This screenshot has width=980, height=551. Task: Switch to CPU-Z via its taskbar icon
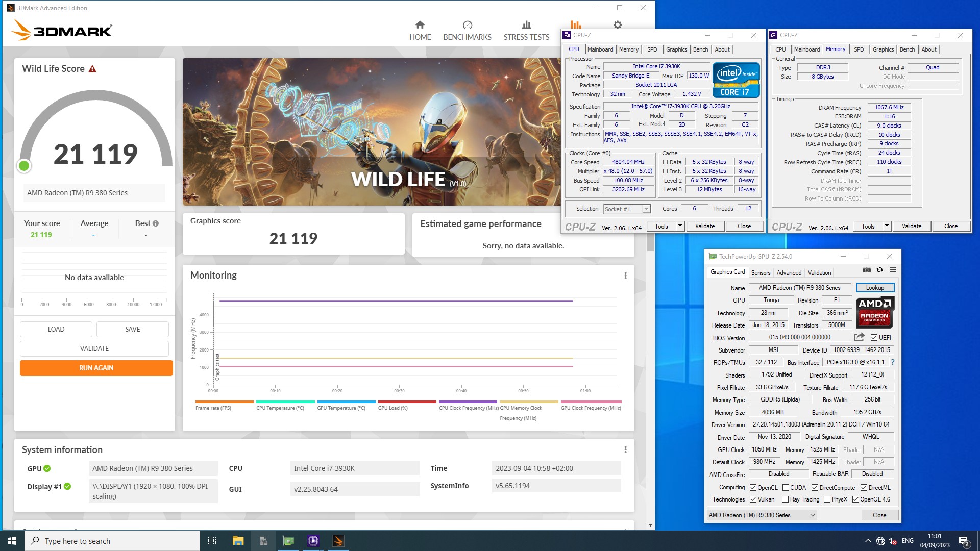[x=313, y=541]
